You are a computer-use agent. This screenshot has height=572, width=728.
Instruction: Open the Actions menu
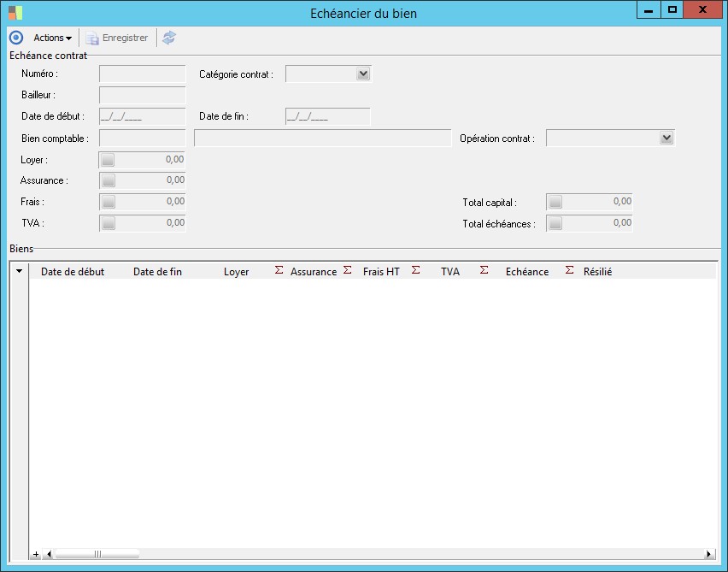52,38
